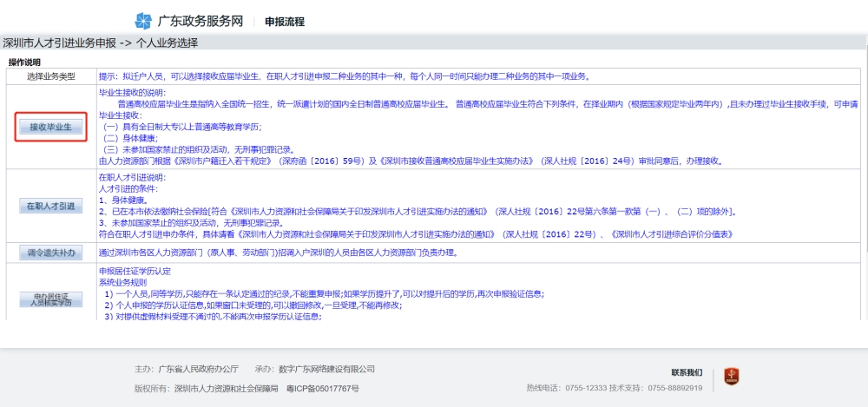The width and height of the screenshot is (868, 407).
Task: Open the 广东政务服务网 site title
Action: pyautogui.click(x=201, y=22)
